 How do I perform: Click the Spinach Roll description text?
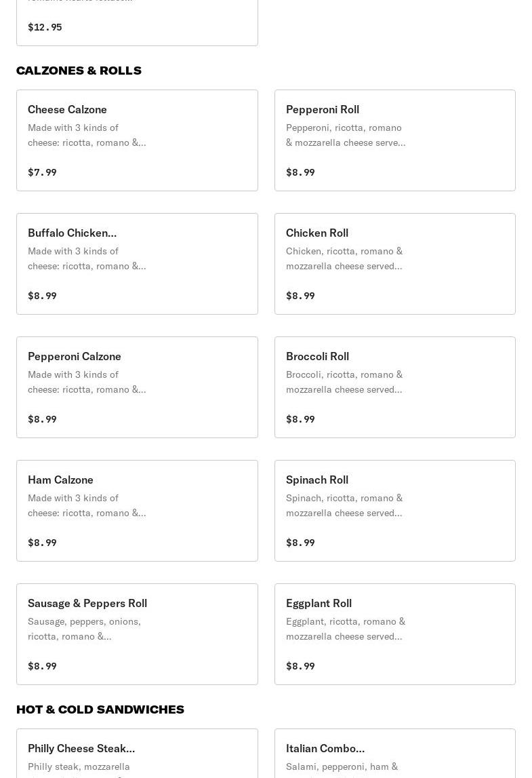click(x=344, y=505)
